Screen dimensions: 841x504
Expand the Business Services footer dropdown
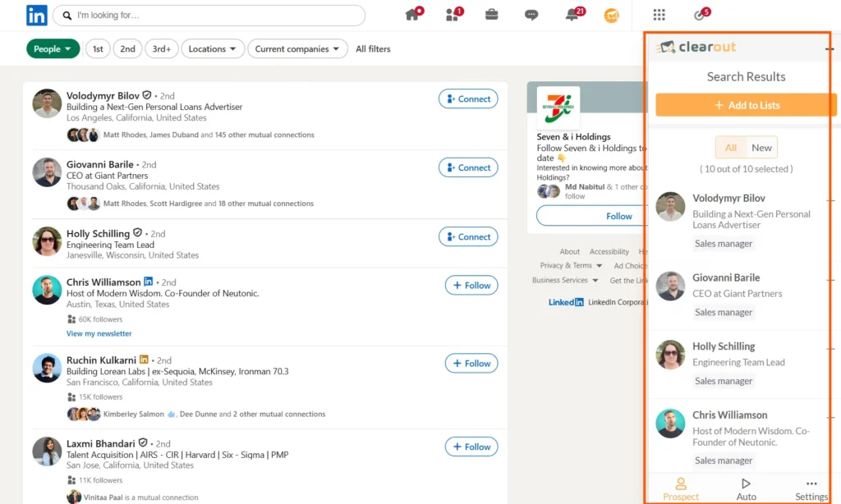point(565,280)
